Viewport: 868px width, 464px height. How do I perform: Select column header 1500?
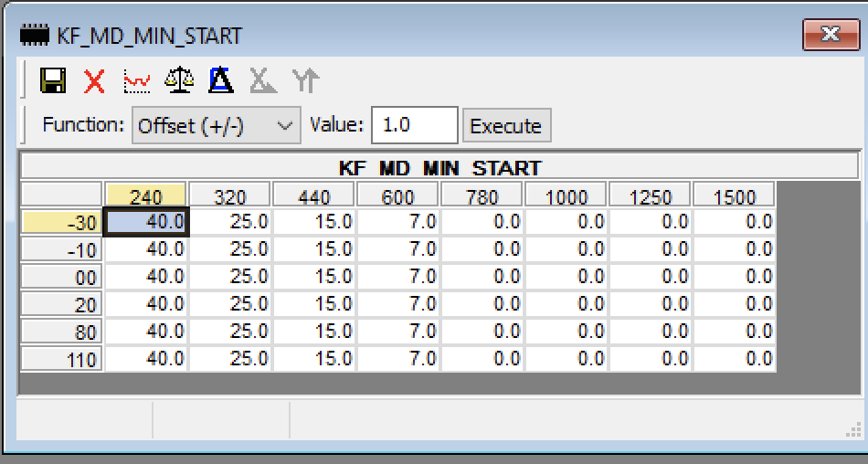734,196
